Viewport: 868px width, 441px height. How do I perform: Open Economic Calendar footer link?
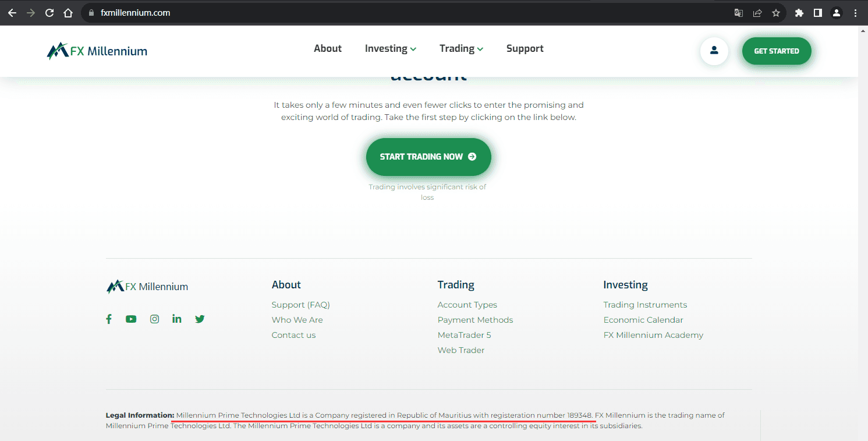[643, 320]
